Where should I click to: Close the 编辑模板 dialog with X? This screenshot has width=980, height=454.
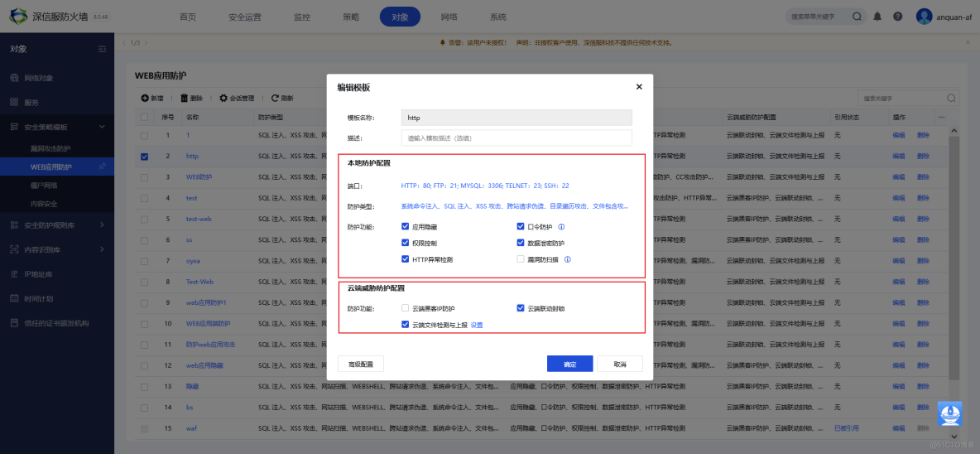639,87
